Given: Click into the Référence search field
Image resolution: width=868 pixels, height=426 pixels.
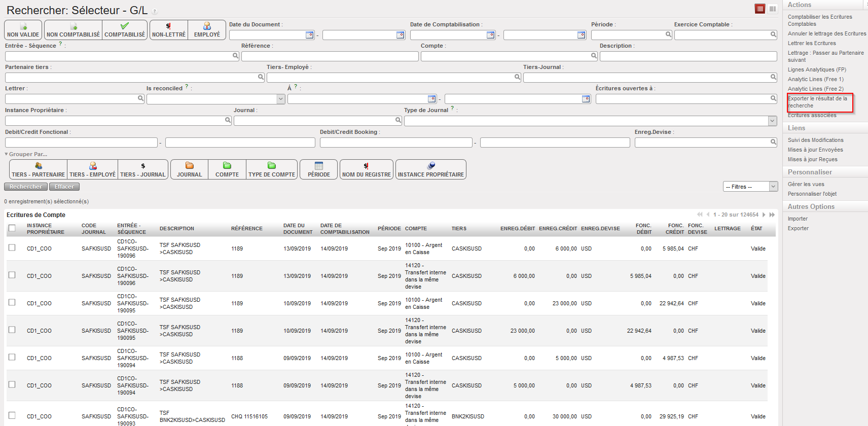Looking at the screenshot, I should [330, 56].
